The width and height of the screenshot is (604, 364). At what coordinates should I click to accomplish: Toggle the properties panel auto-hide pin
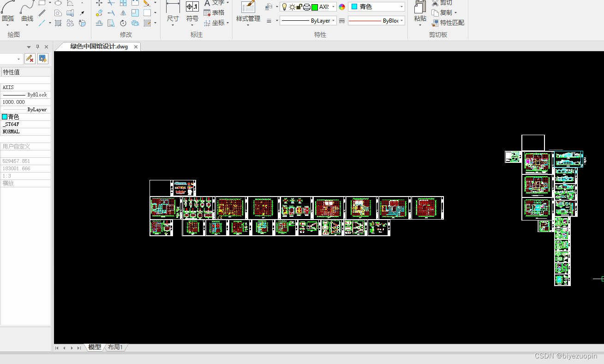coord(38,47)
